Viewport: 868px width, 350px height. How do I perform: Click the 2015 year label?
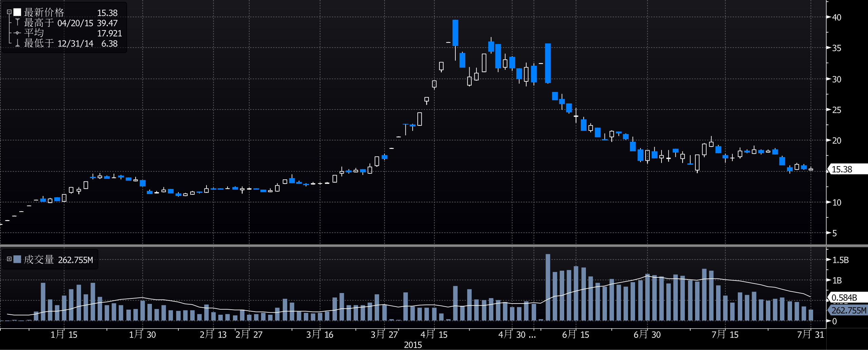point(413,345)
